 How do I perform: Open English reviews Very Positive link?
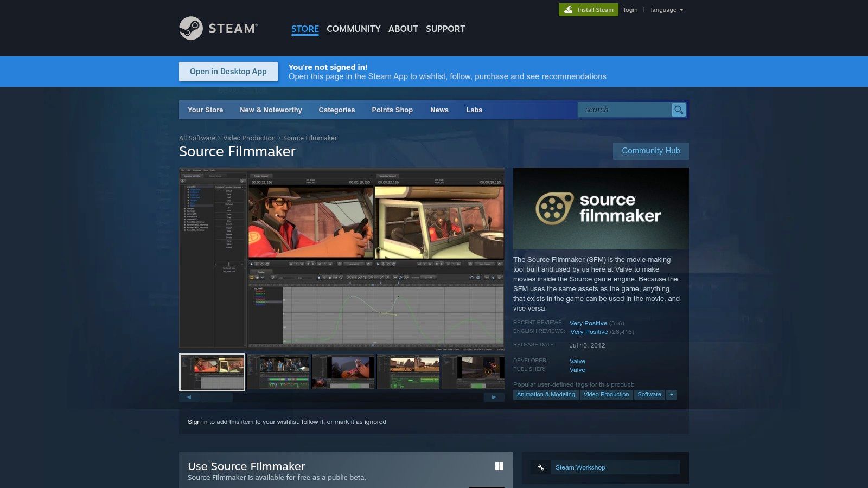pyautogui.click(x=589, y=332)
